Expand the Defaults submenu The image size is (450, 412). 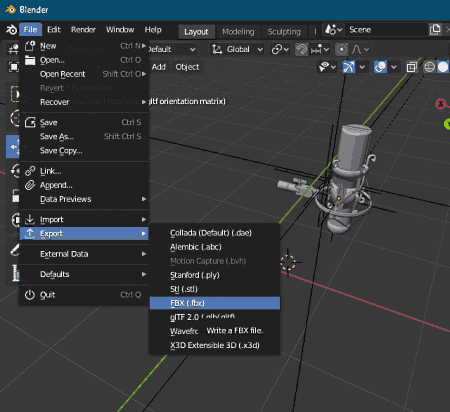(84, 274)
